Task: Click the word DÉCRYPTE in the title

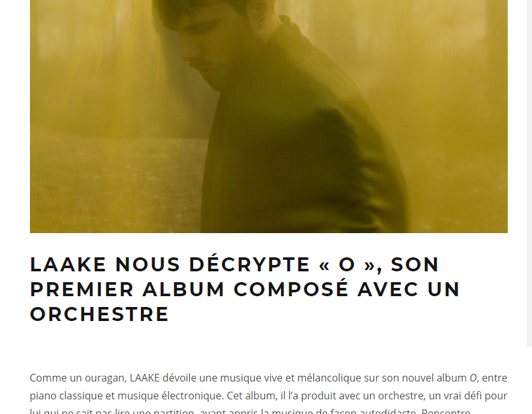Action: (x=249, y=264)
